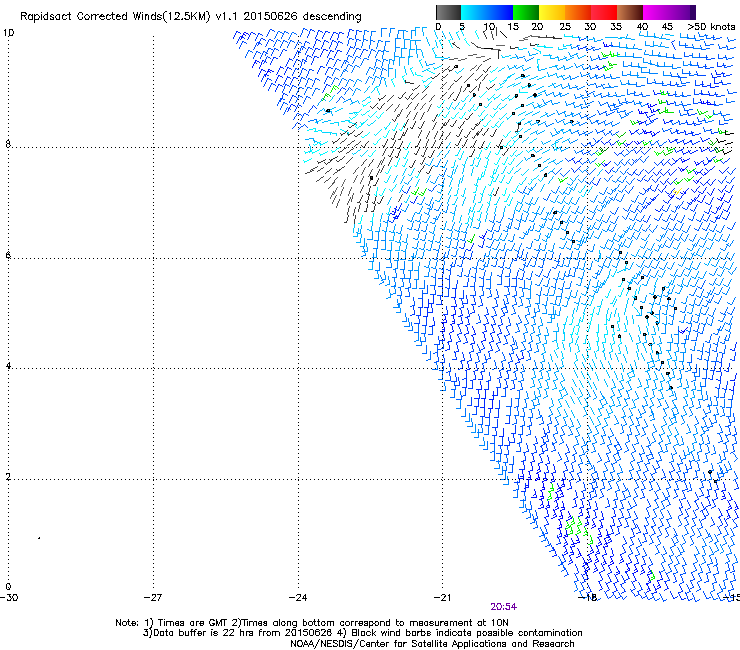Click legend scale value '40'
This screenshot has width=740, height=650.
[x=642, y=27]
